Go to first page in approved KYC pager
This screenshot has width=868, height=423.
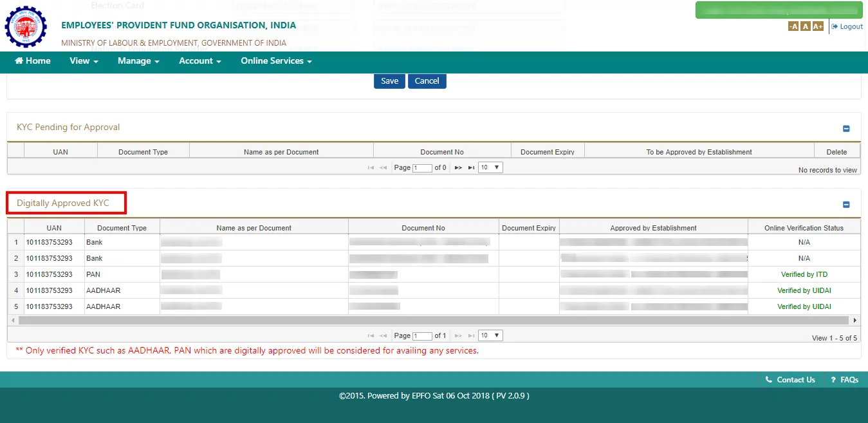click(371, 335)
